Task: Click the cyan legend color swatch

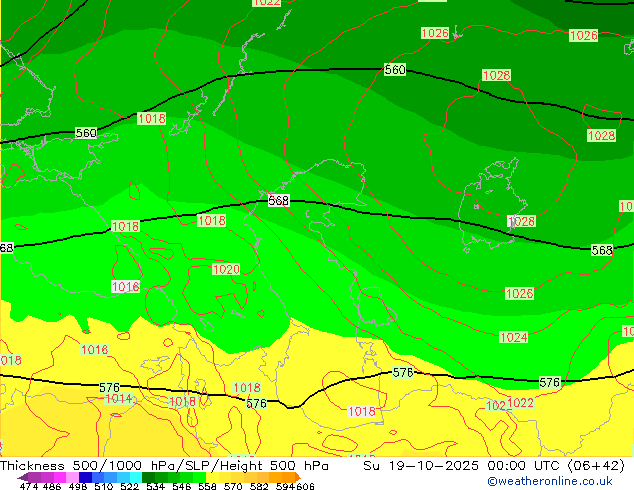Action: click(136, 477)
